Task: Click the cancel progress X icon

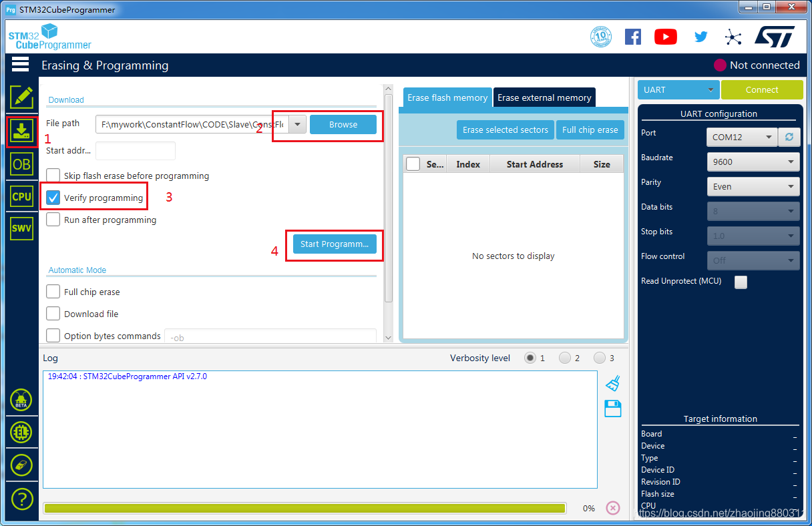Action: (x=613, y=508)
